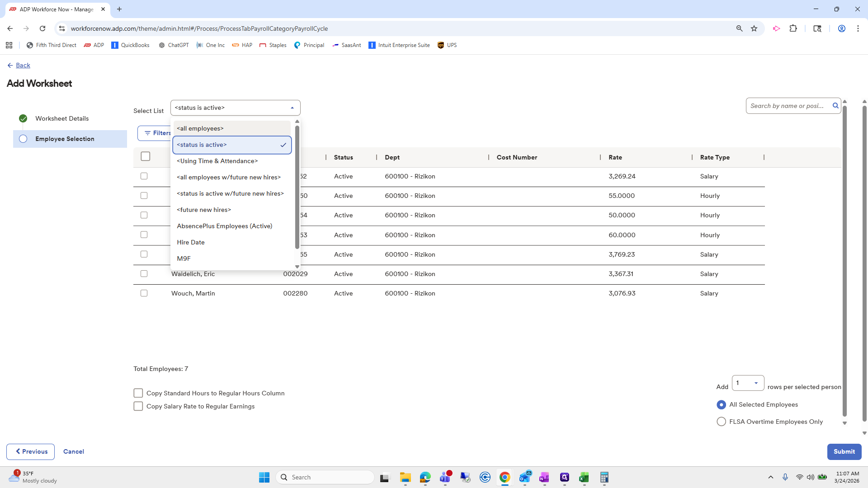Click the Back link
This screenshot has height=488, width=868.
(23, 65)
